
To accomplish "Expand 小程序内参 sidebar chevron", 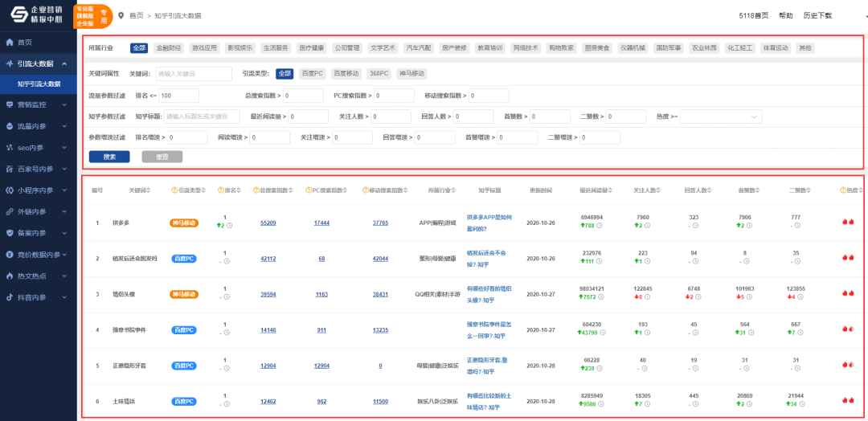I will (x=64, y=190).
